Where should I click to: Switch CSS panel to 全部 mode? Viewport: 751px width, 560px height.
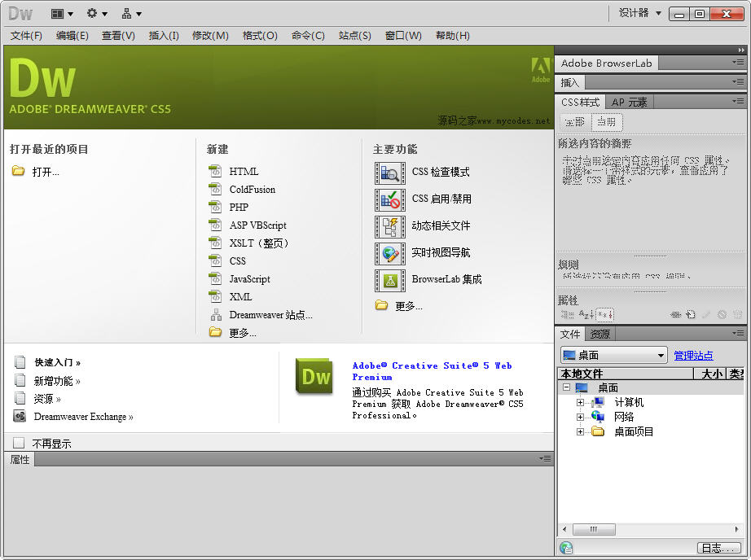tap(575, 122)
